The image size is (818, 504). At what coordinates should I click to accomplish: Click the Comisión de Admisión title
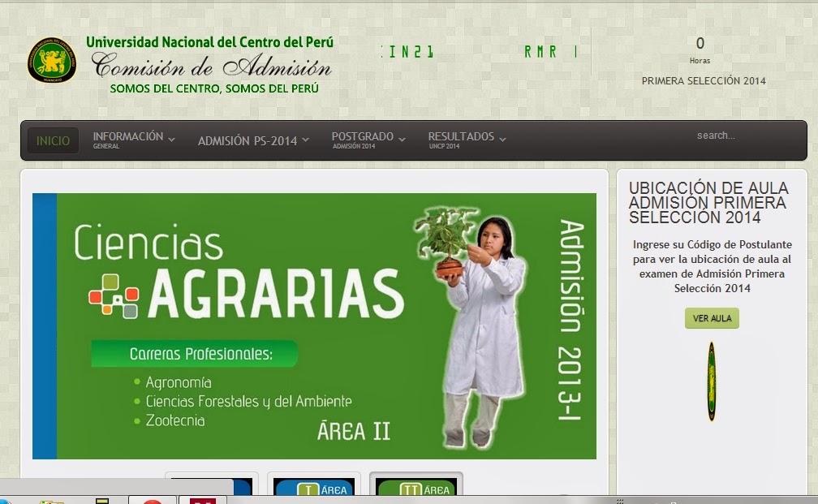pos(212,65)
